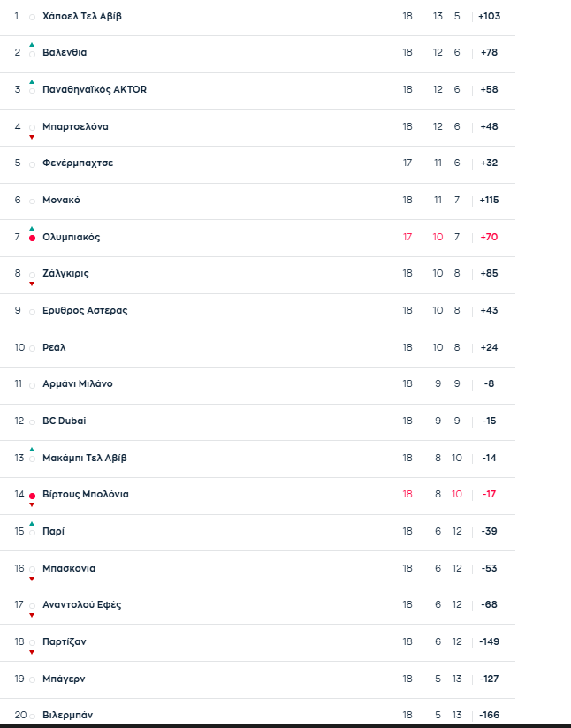Open the Ρεάλ team entry
The width and height of the screenshot is (571, 728).
click(x=54, y=347)
